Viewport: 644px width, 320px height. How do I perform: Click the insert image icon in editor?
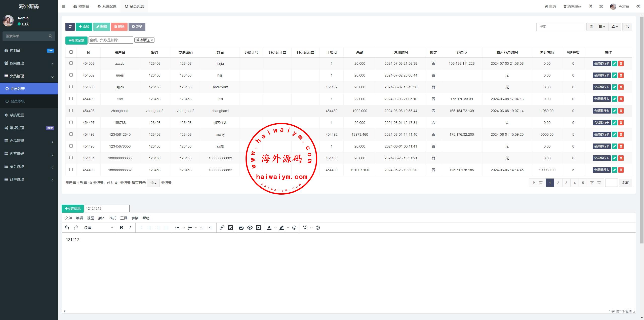click(x=230, y=228)
